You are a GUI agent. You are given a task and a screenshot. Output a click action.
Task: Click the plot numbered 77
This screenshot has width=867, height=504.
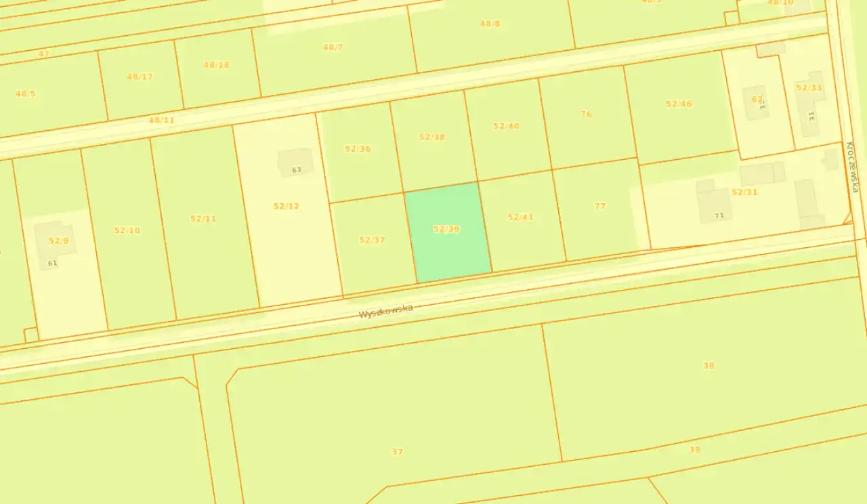coord(599,207)
